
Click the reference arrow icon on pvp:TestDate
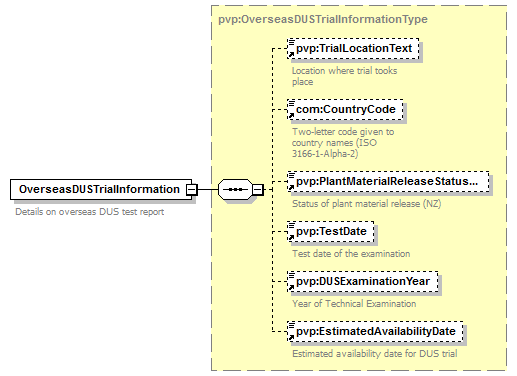pyautogui.click(x=291, y=237)
